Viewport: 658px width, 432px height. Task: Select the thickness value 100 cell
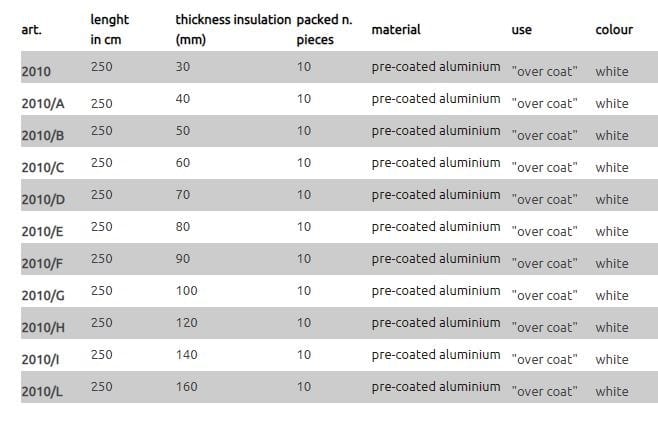pos(186,291)
